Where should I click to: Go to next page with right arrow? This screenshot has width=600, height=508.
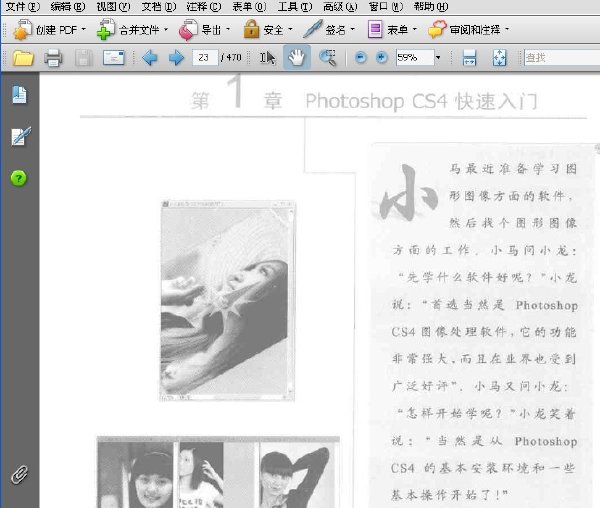176,58
